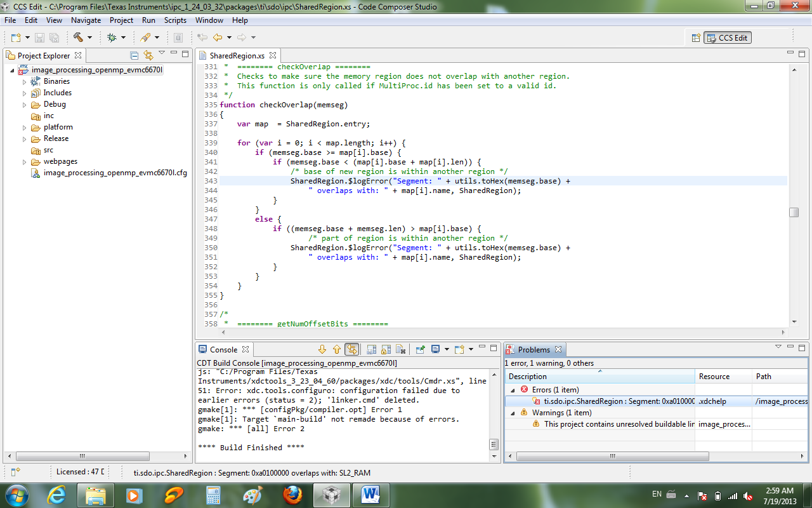Click the Display Selected Console icon
812x508 pixels.
(x=436, y=349)
